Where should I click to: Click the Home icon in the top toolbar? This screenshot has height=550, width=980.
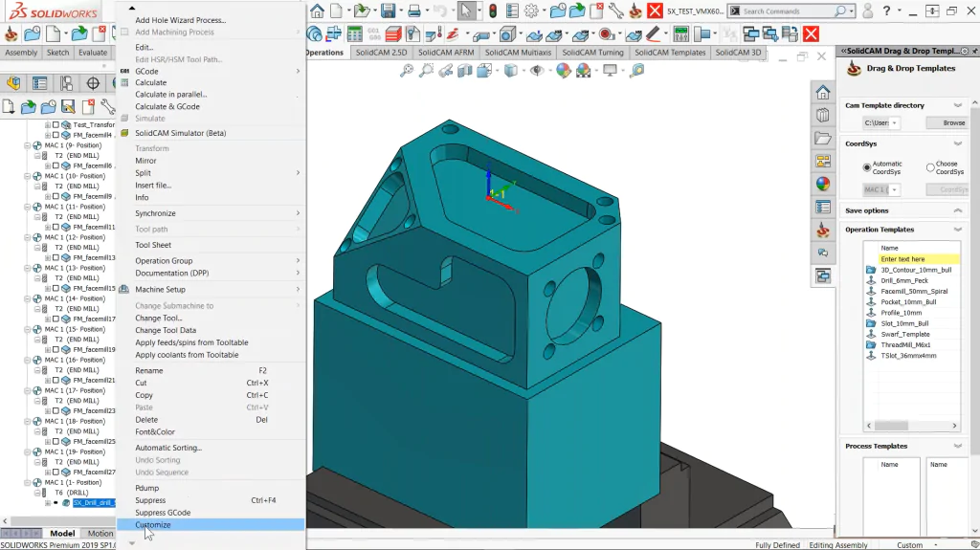coord(317,11)
